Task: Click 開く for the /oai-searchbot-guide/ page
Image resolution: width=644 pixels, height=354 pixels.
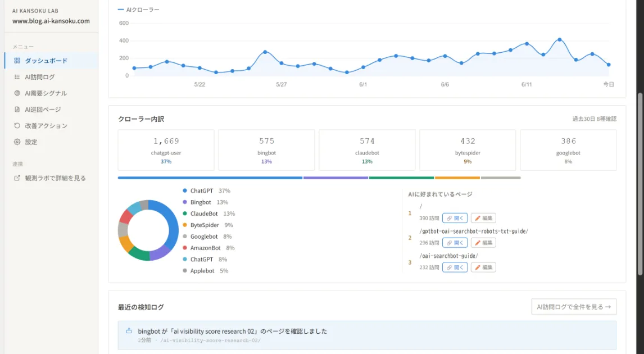Action: (455, 267)
